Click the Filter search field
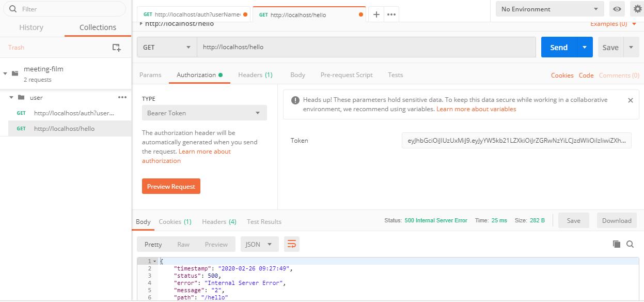Viewport: 644px width, 302px height. (64, 9)
